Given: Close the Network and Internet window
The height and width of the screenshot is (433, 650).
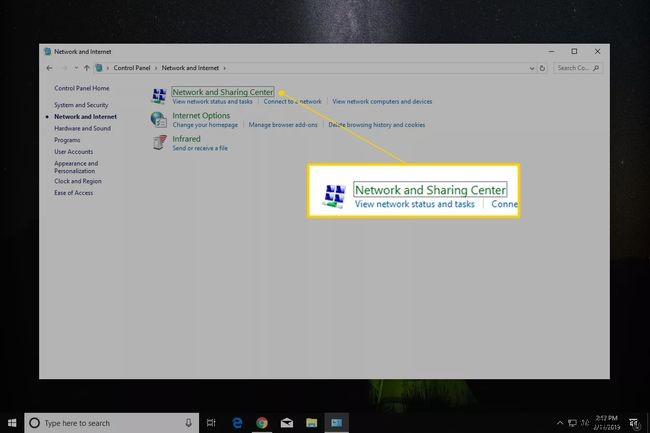Looking at the screenshot, I should (x=597, y=51).
